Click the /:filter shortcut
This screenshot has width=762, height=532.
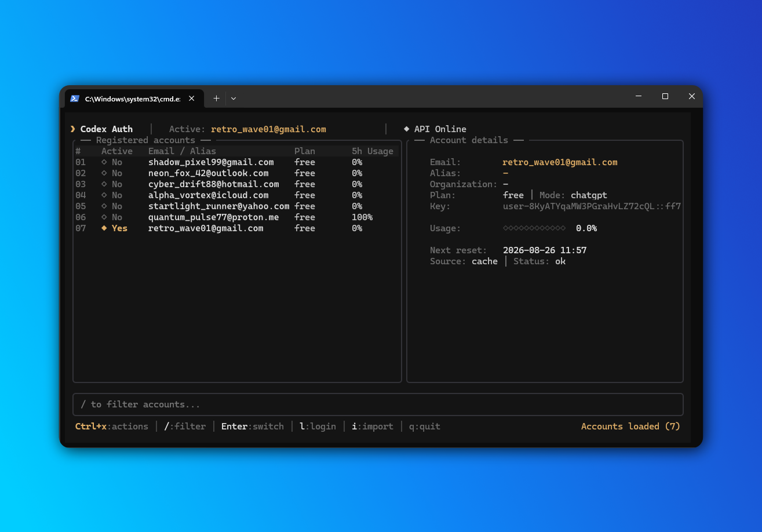click(x=185, y=427)
